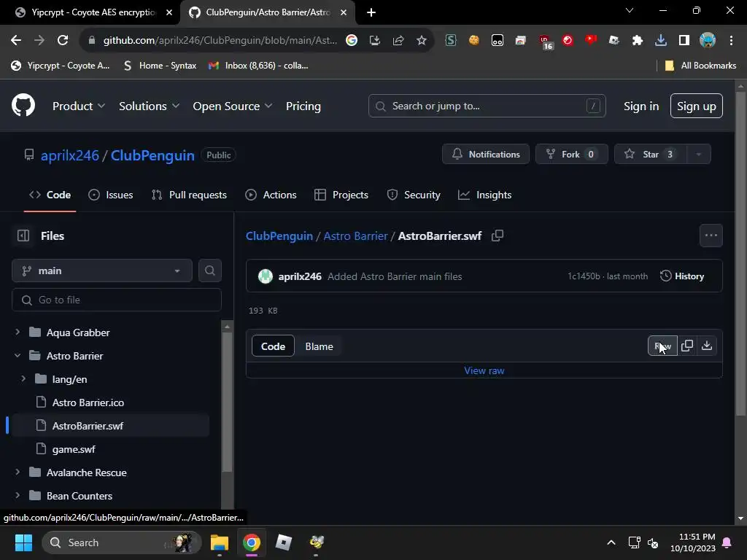This screenshot has width=747, height=560.
Task: Click the green S extension icon
Action: coord(451,41)
